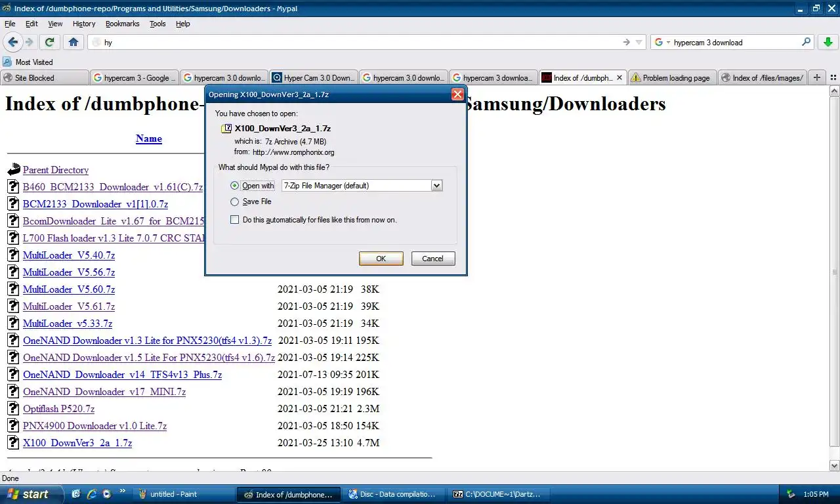Open the Help menu

coord(183,24)
